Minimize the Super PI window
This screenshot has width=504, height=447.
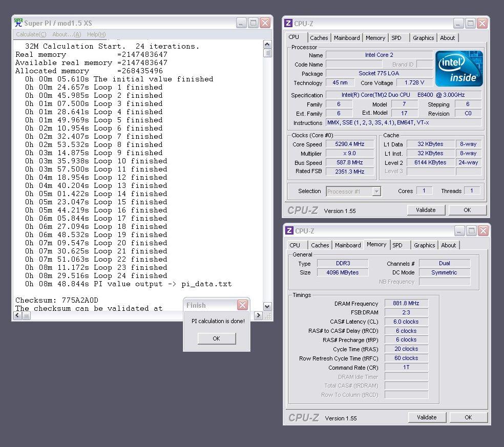(241, 23)
